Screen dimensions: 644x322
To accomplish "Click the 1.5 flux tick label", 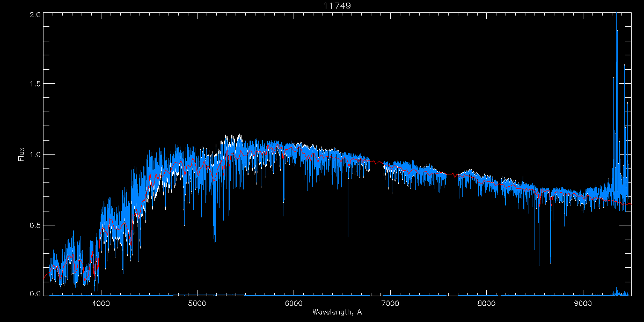I will 35,84.
